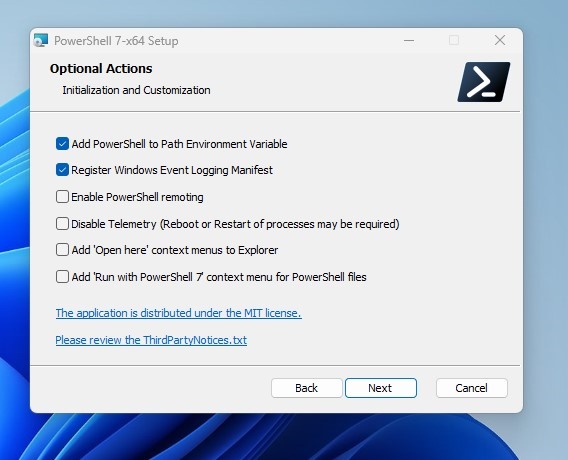Viewport: 568px width, 460px height.
Task: Click the PowerShell logo in the header
Action: coord(484,82)
